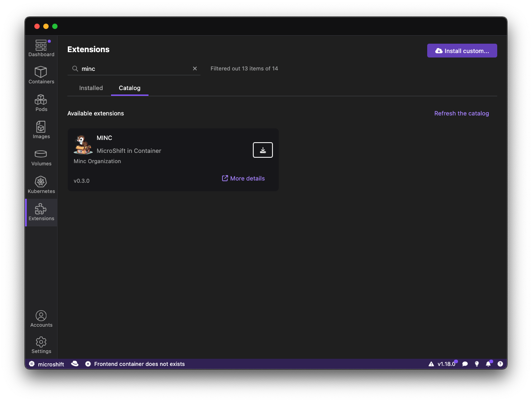Focus the extensions search field
532x402 pixels.
(134, 69)
